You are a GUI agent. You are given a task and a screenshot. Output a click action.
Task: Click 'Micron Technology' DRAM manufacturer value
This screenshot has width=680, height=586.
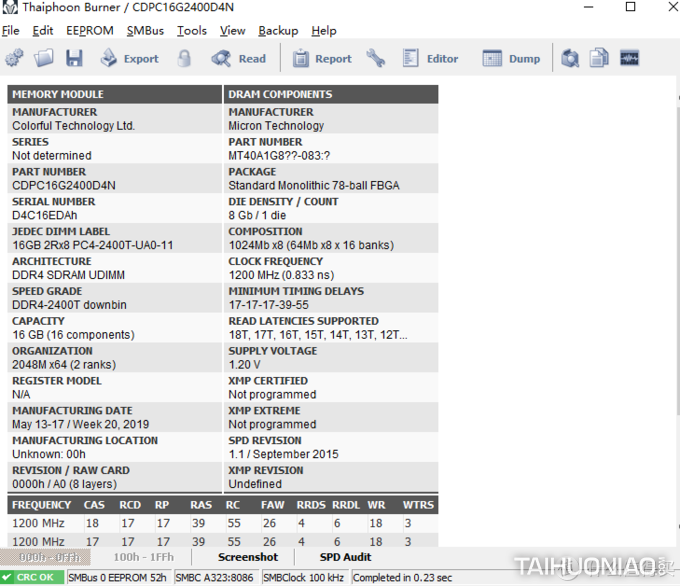pos(276,126)
